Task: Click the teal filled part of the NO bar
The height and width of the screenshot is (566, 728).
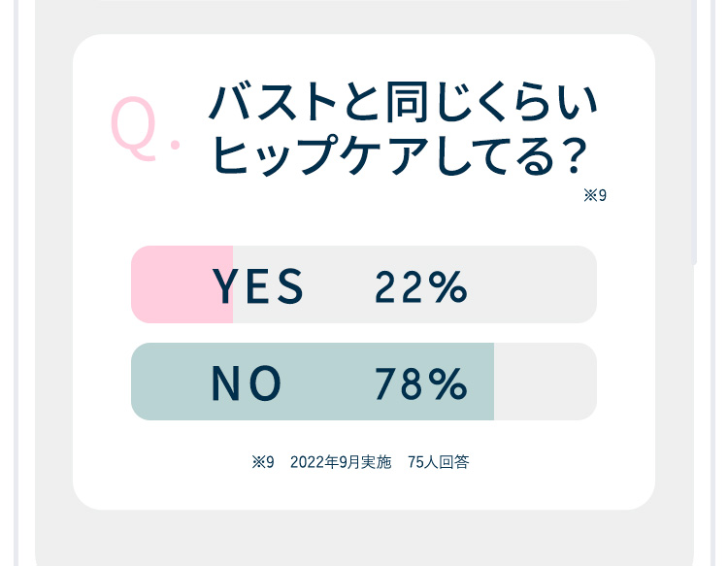Action: (313, 382)
